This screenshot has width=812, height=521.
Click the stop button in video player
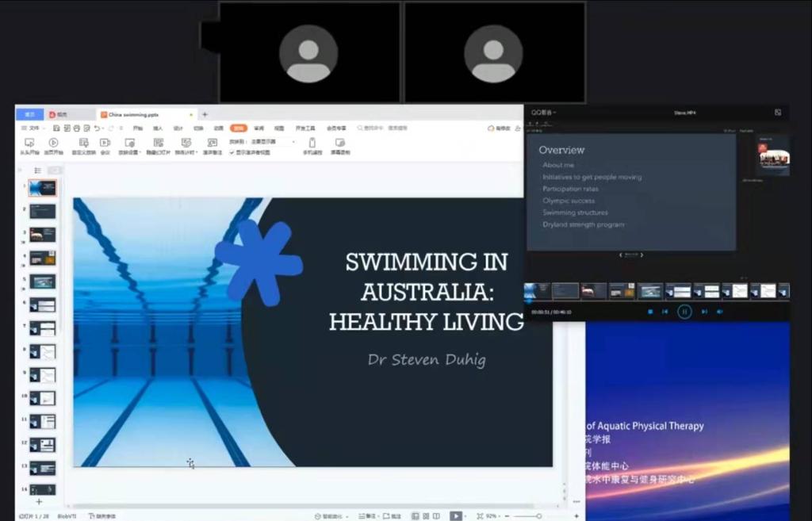tap(650, 312)
